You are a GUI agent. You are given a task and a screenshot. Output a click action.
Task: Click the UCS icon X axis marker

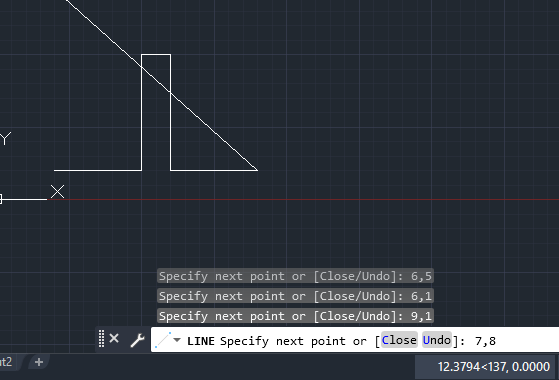point(57,191)
